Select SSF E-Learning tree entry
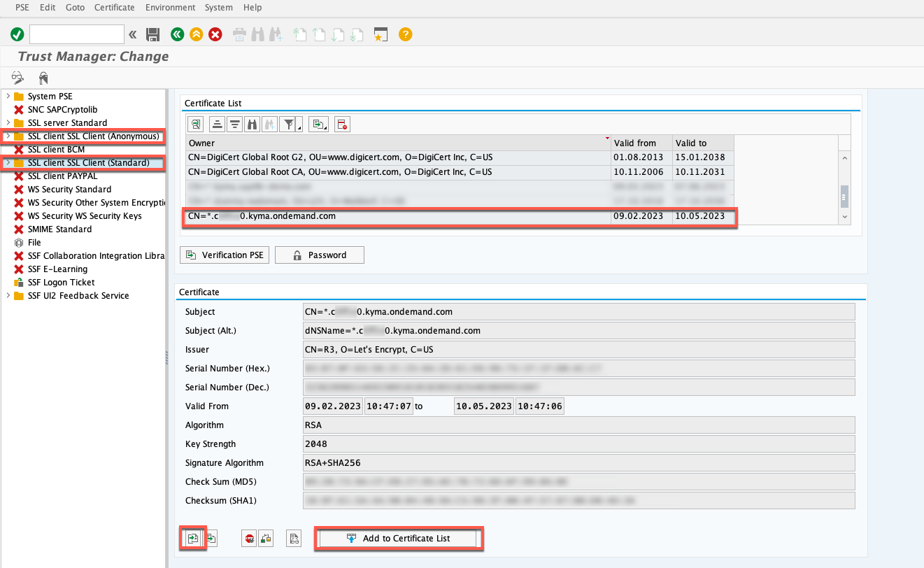This screenshot has height=568, width=924. point(57,269)
